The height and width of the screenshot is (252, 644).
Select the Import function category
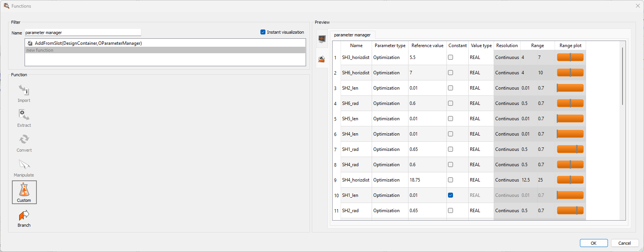click(x=24, y=93)
